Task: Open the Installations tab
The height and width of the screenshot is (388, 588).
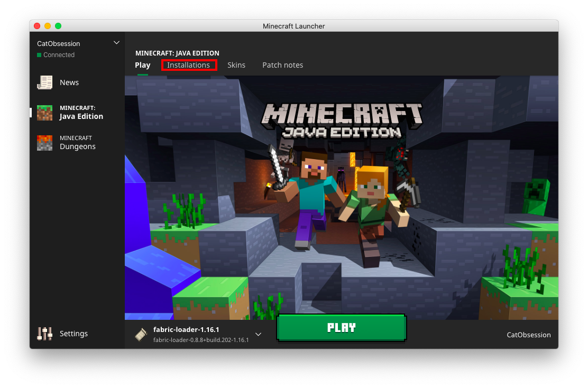Action: (189, 65)
